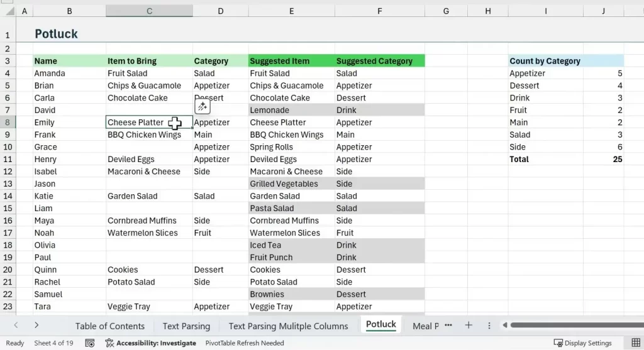The width and height of the screenshot is (644, 350).
Task: Select row 8 header
Action: [x=8, y=123]
